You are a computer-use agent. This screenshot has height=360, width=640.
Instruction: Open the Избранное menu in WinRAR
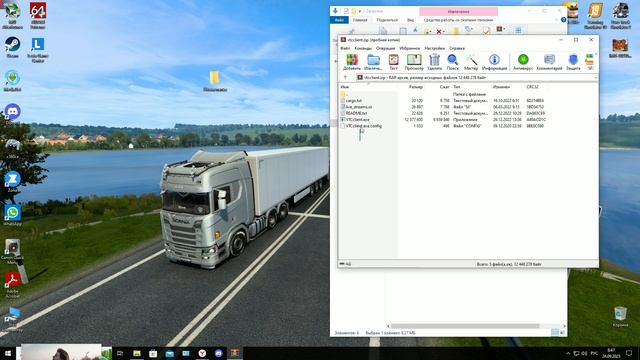410,48
